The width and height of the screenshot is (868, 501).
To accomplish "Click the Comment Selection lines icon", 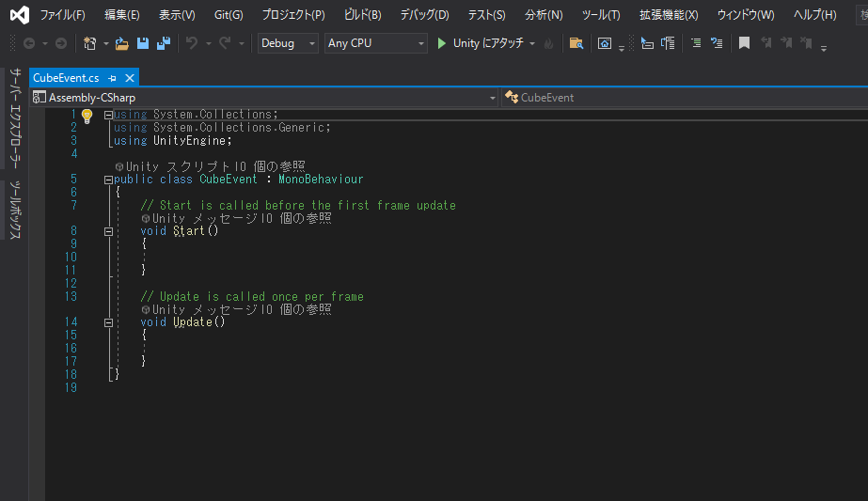I will (696, 42).
